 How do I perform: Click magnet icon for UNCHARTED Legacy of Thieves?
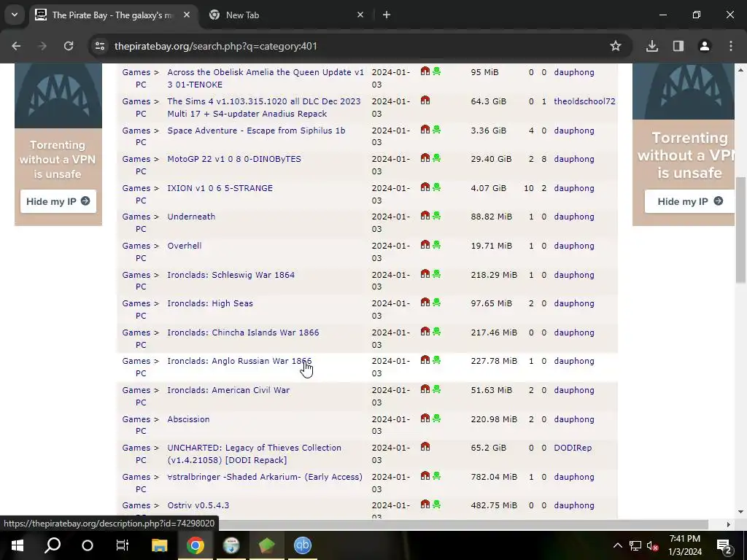point(425,447)
